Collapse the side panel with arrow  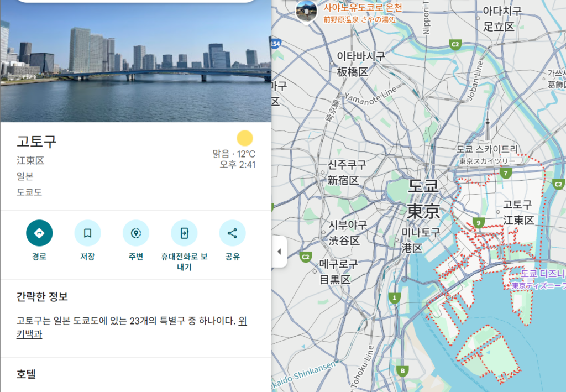coord(279,252)
